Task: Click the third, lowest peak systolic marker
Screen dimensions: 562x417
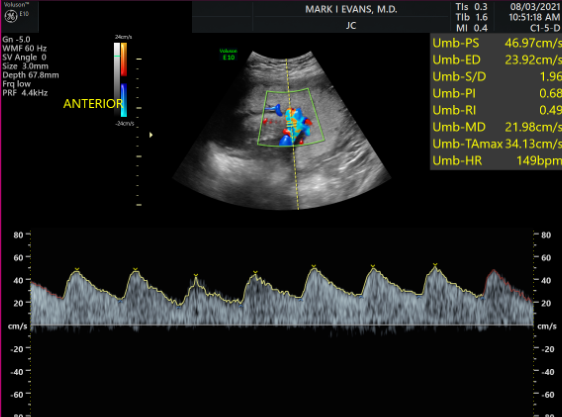Action: click(x=196, y=275)
